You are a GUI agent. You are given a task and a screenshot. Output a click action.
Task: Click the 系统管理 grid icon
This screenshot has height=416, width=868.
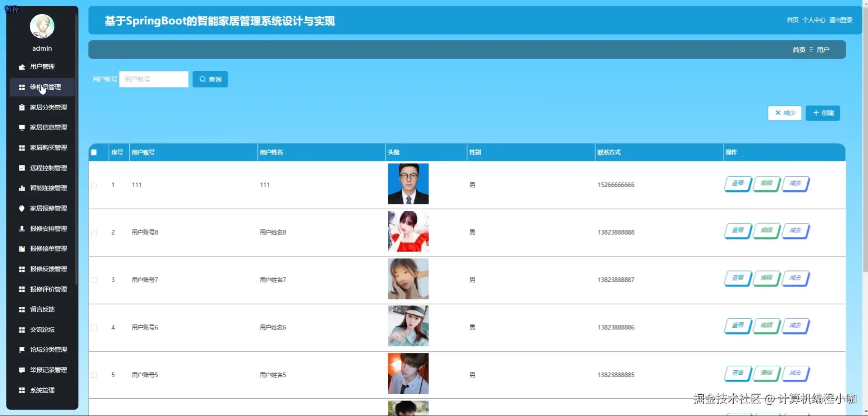tap(22, 390)
